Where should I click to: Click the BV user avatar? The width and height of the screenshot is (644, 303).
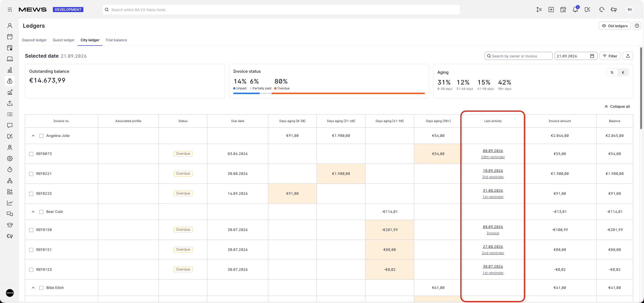[630, 10]
